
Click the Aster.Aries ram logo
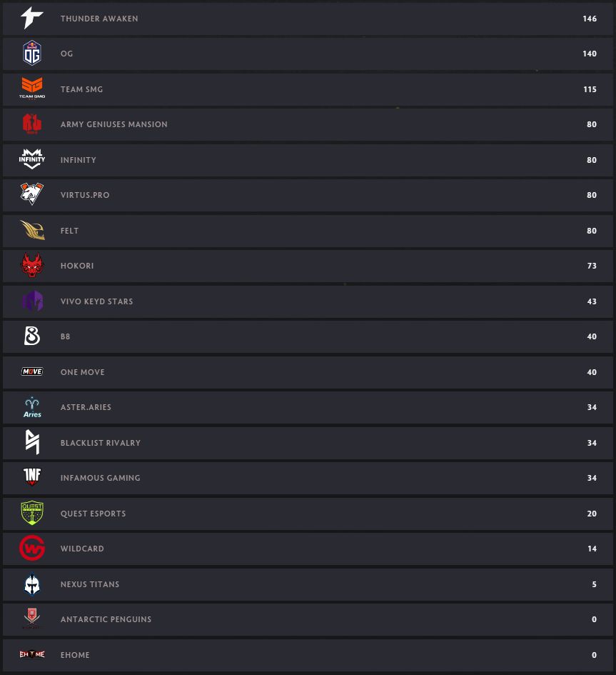(31, 407)
